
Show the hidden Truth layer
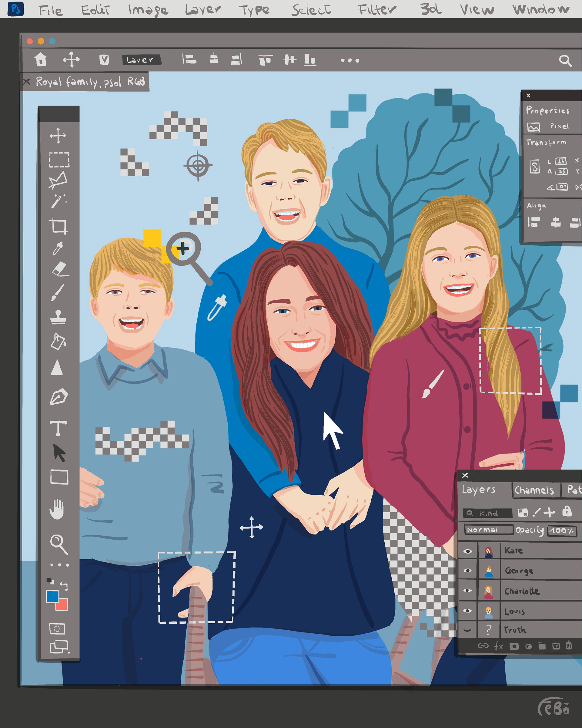467,630
